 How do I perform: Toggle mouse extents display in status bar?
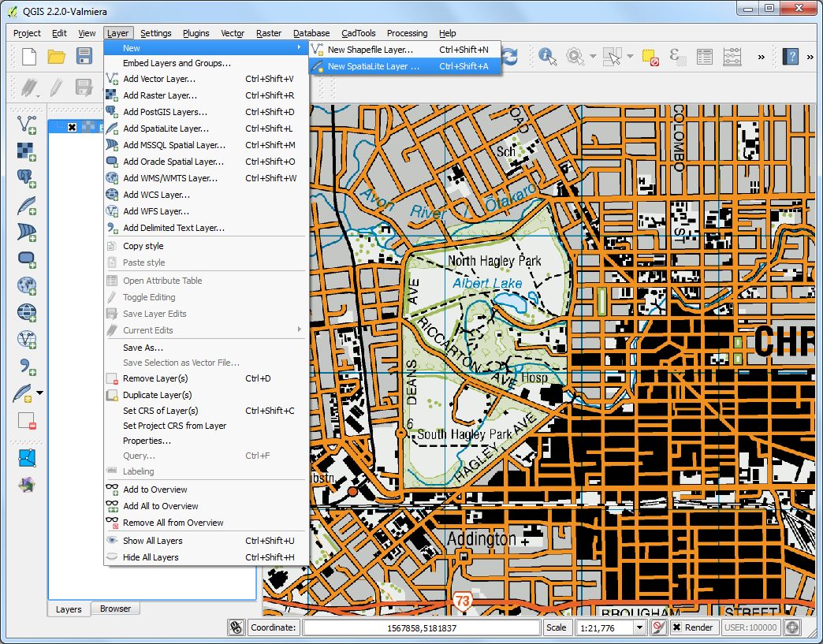(236, 627)
